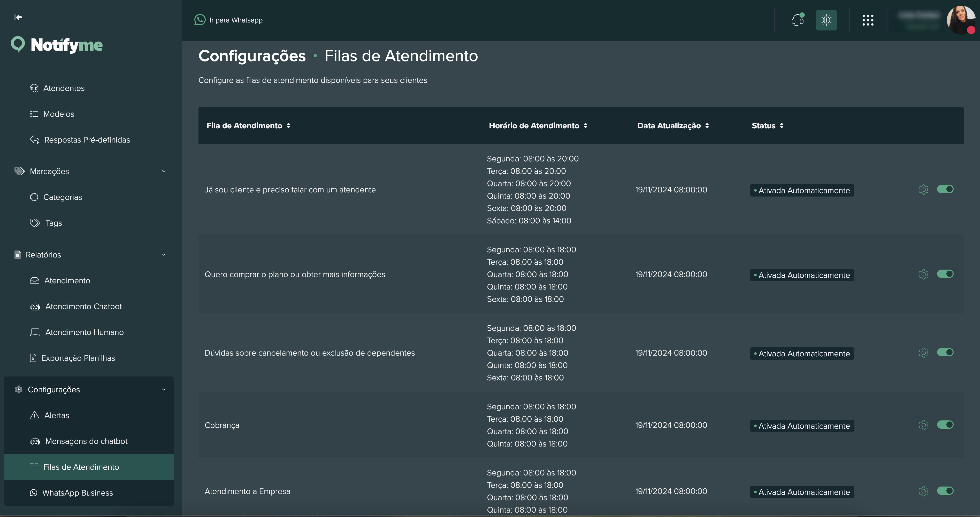Open the Alertas warning triangle icon

tap(35, 415)
